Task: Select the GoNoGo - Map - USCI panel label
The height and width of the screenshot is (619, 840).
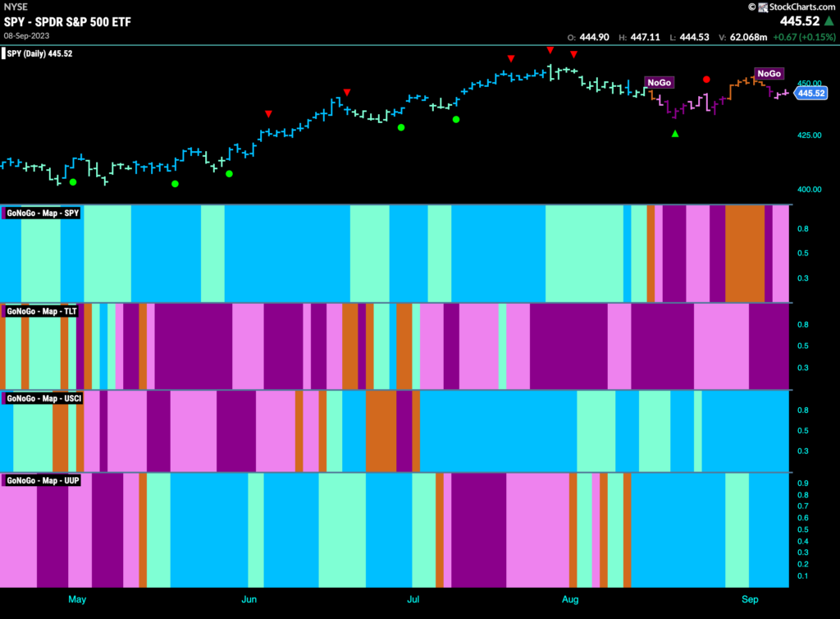Action: coord(43,398)
